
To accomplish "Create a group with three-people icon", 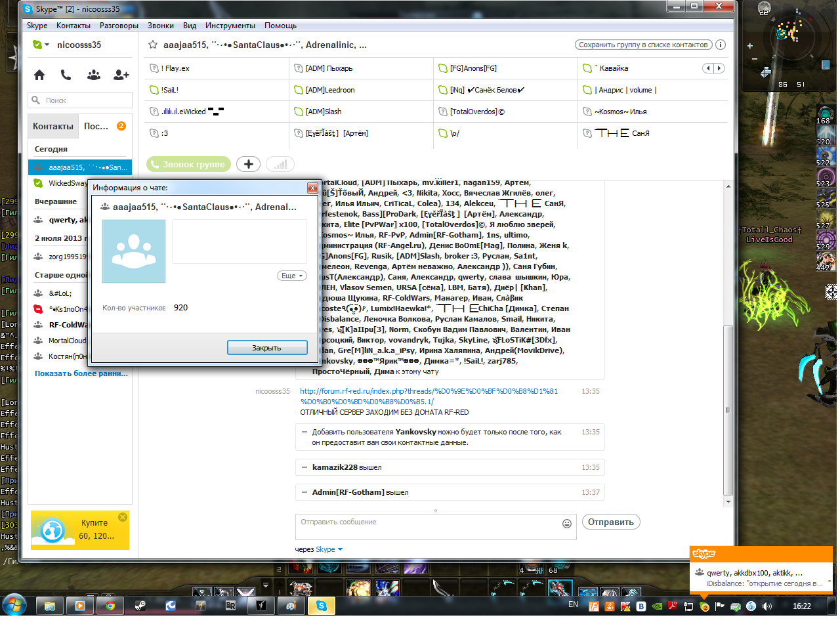I will point(94,75).
